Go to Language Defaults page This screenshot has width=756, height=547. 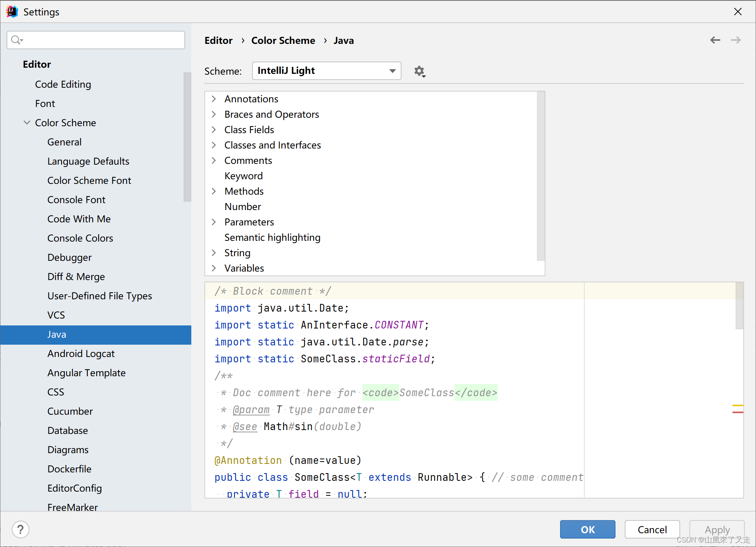[x=88, y=161]
